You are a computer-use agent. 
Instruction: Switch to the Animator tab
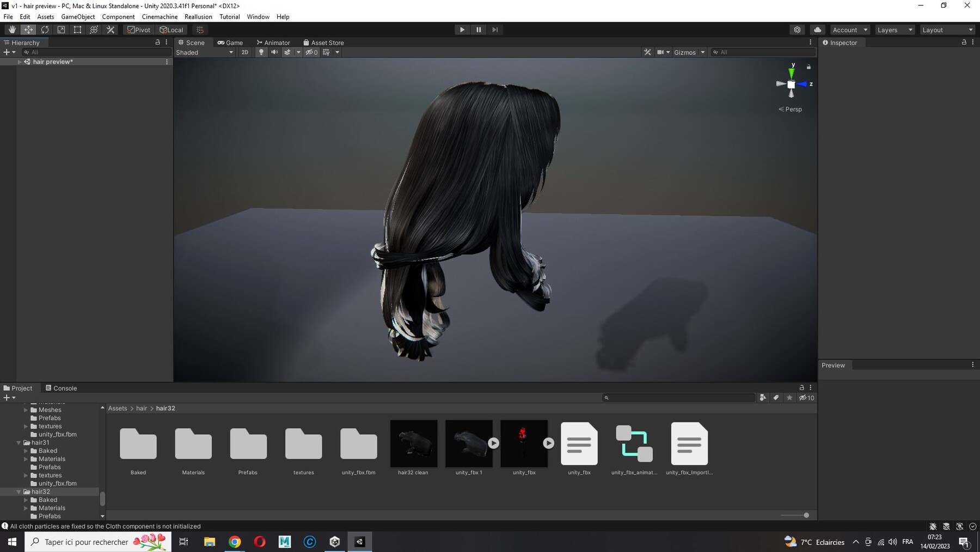coord(273,43)
